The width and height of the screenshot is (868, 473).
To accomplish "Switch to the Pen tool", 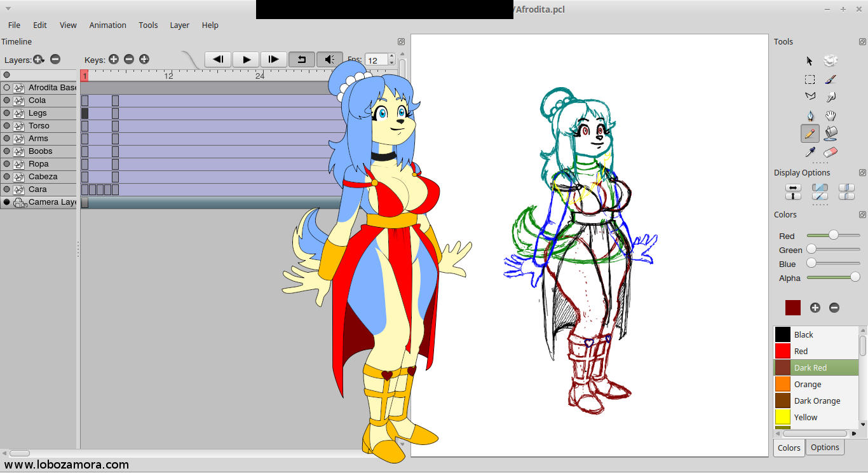I will (x=810, y=116).
